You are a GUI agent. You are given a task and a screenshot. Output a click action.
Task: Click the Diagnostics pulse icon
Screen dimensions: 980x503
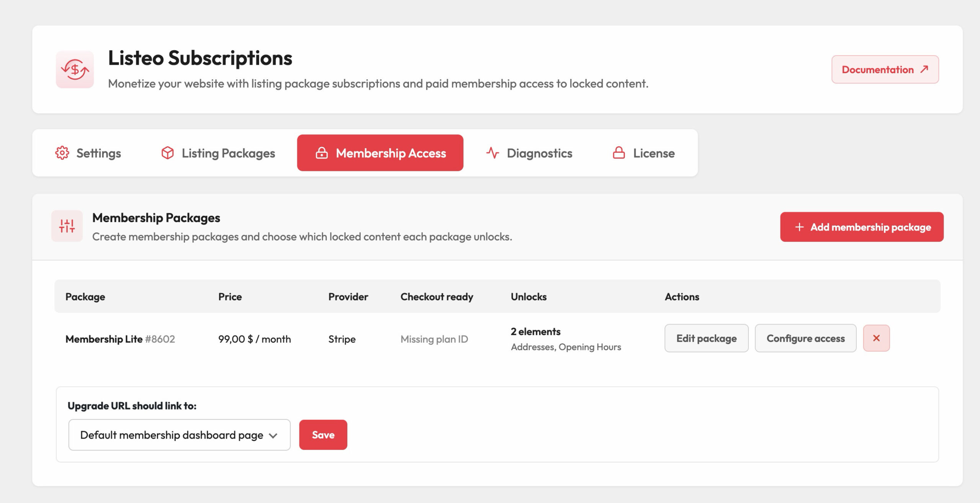(x=493, y=153)
